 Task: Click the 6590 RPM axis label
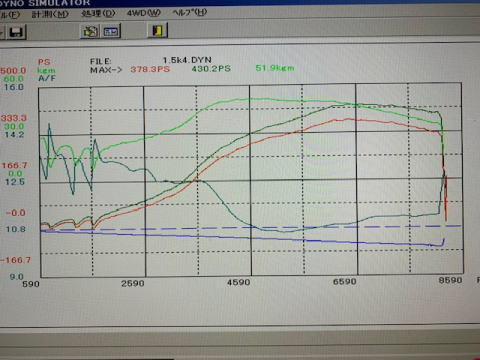[345, 282]
